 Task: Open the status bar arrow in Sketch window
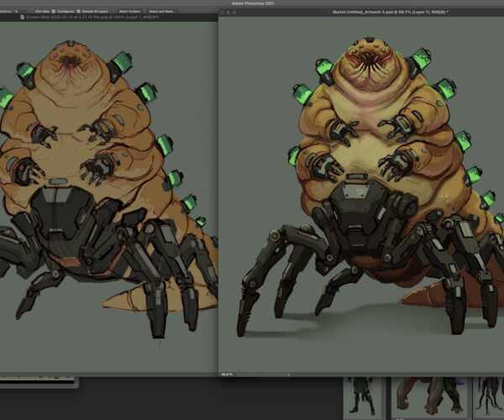[x=288, y=375]
